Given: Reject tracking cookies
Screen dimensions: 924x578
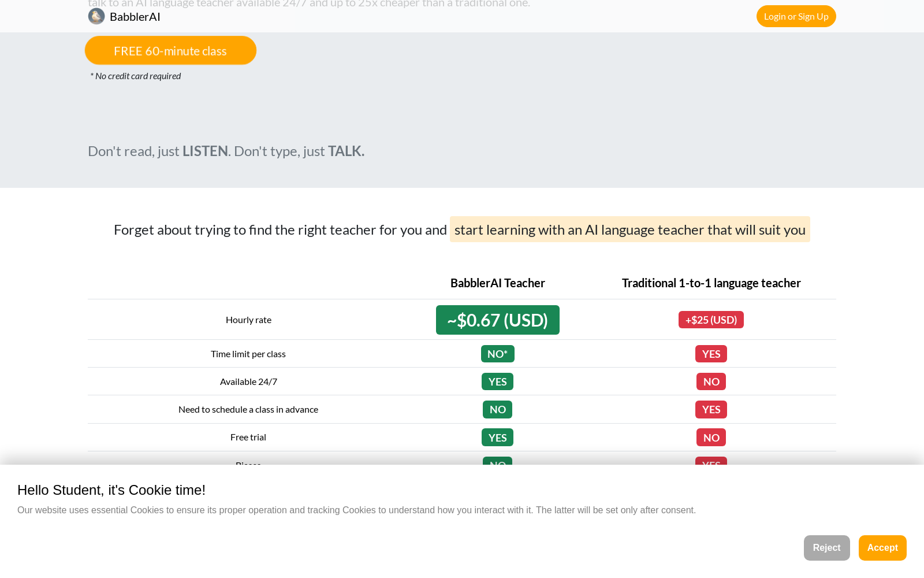Looking at the screenshot, I should [x=826, y=548].
